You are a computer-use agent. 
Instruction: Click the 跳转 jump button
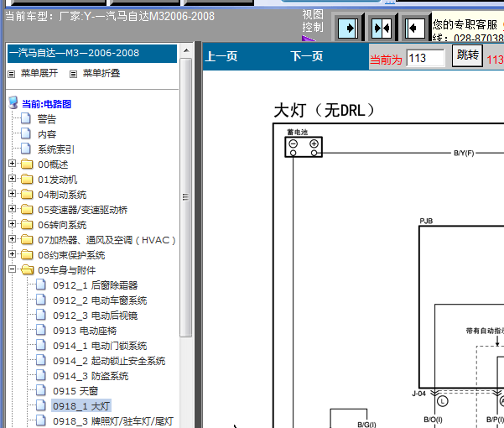pos(467,55)
